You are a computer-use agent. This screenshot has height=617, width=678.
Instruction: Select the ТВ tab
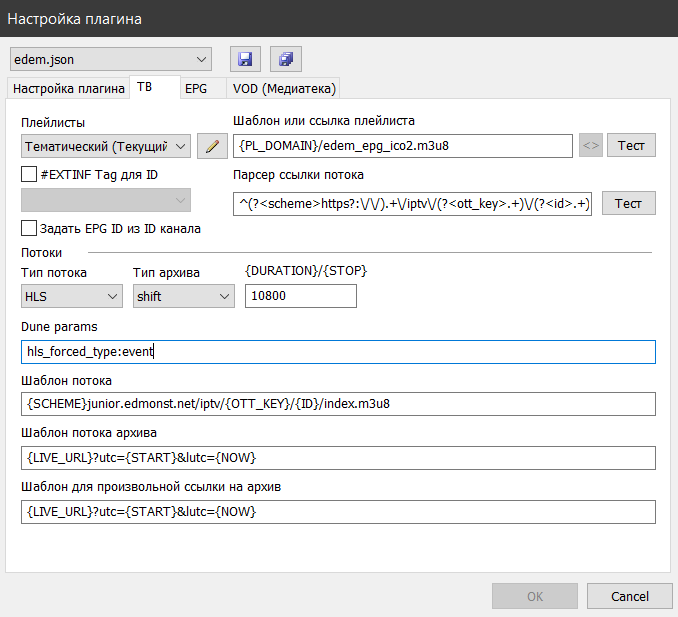tap(155, 87)
